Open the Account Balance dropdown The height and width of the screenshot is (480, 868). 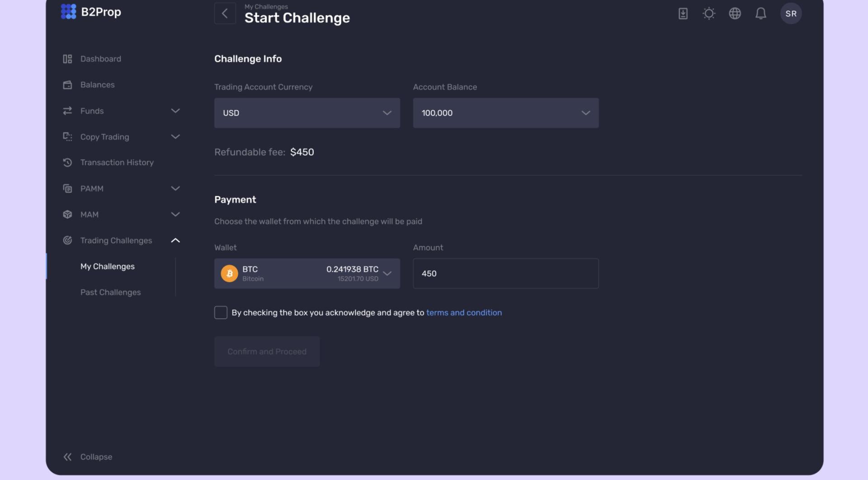505,113
